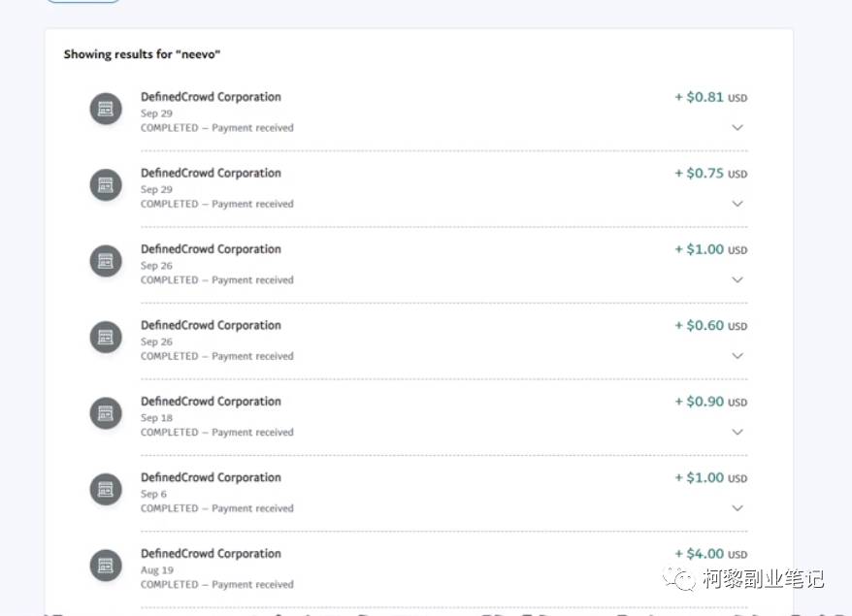
Task: Expand the $0.75 transaction with its chevron
Action: pyautogui.click(x=737, y=204)
